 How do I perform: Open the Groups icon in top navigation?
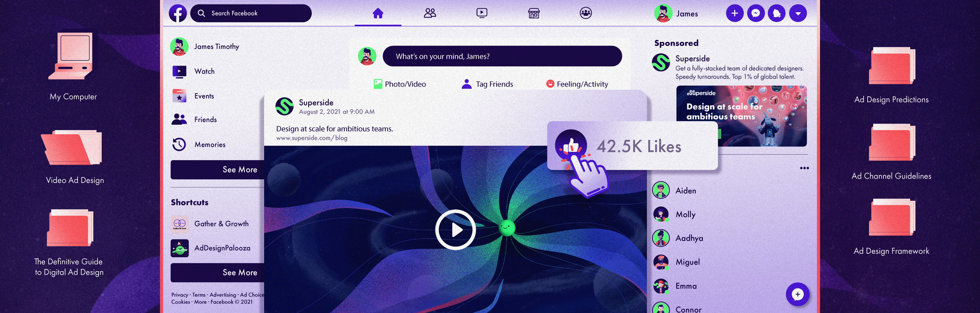point(586,13)
